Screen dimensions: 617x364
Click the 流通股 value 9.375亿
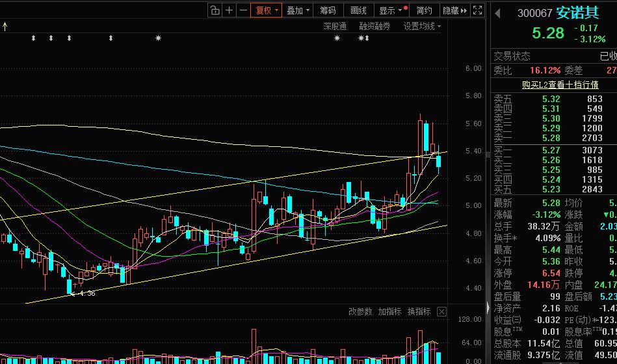click(544, 356)
